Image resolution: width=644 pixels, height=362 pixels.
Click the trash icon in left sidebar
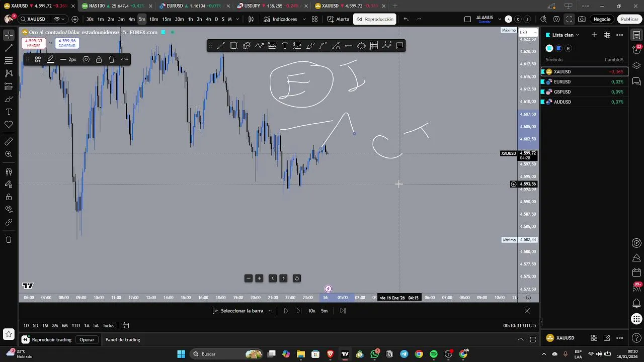pyautogui.click(x=9, y=239)
